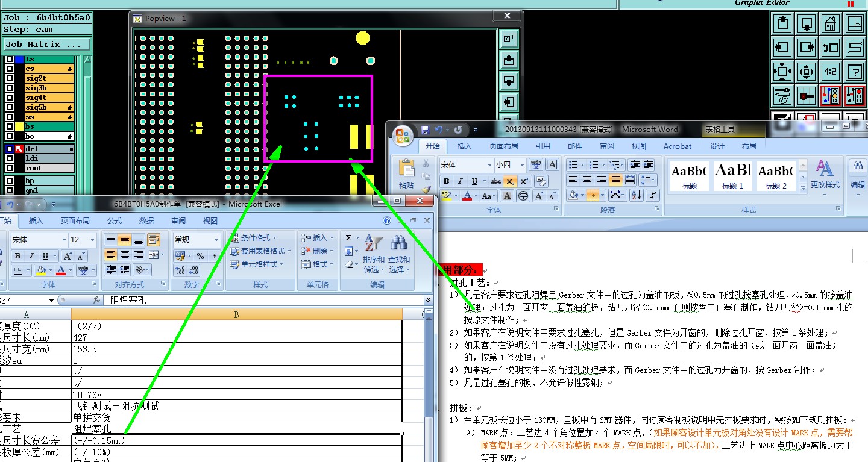
Task: Open Word font size dropdown
Action: pos(521,165)
